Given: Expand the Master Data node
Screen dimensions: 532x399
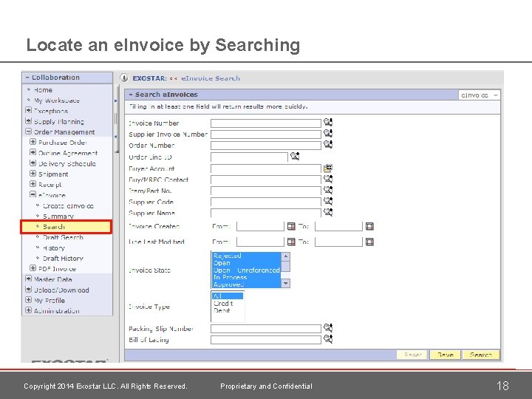Looking at the screenshot, I should [x=29, y=279].
